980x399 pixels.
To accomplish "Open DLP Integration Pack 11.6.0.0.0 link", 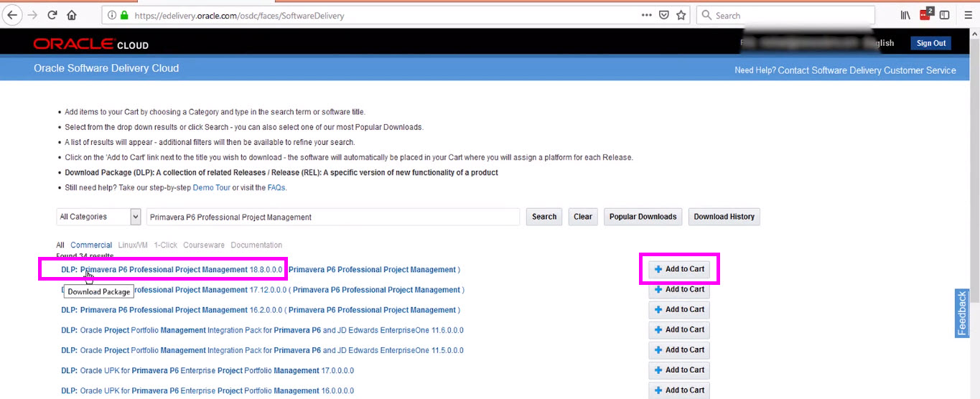I will [x=262, y=330].
